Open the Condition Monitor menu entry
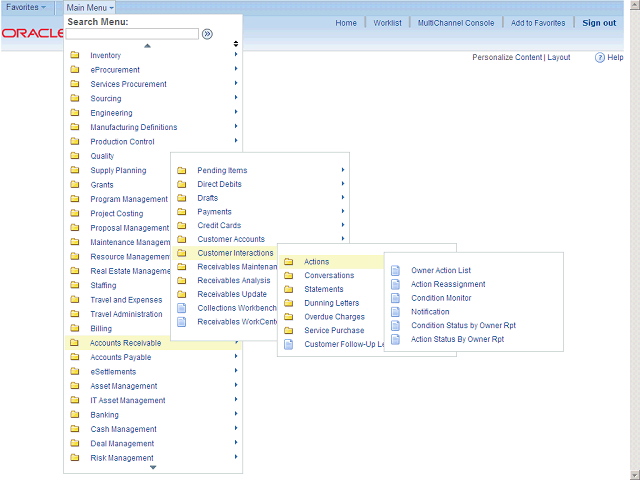640x480 pixels. (441, 298)
